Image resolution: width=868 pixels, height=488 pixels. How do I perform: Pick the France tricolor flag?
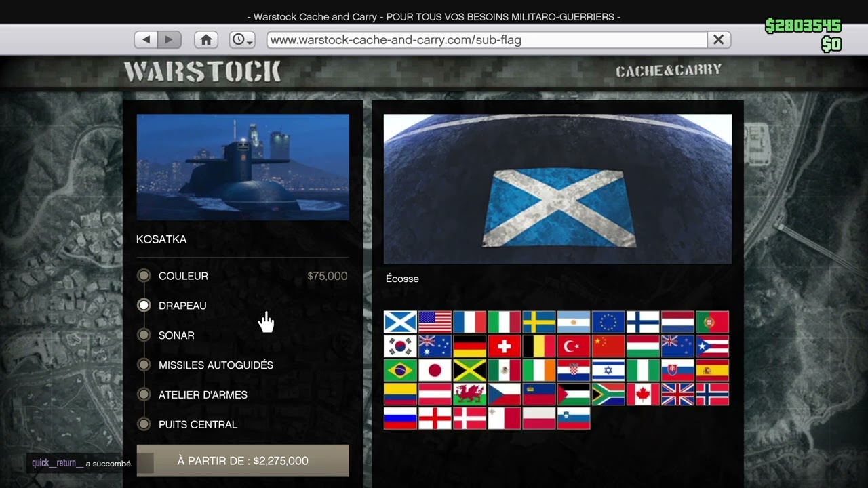click(469, 322)
